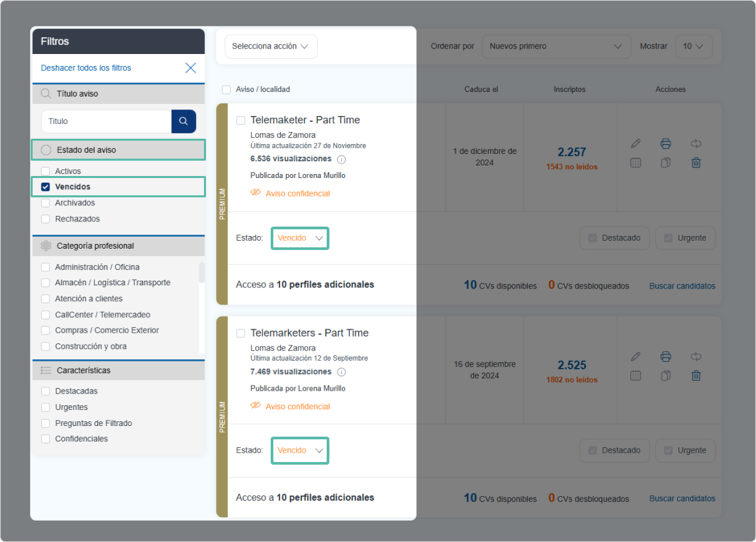
Task: Click republish arrows icon for Telemarketers listing
Action: pyautogui.click(x=696, y=357)
